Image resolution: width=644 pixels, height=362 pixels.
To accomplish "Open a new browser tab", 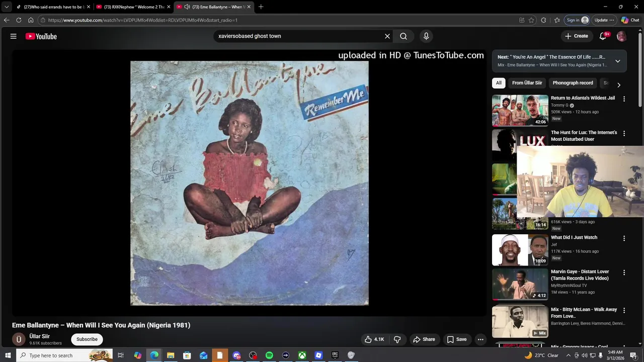I will [261, 7].
